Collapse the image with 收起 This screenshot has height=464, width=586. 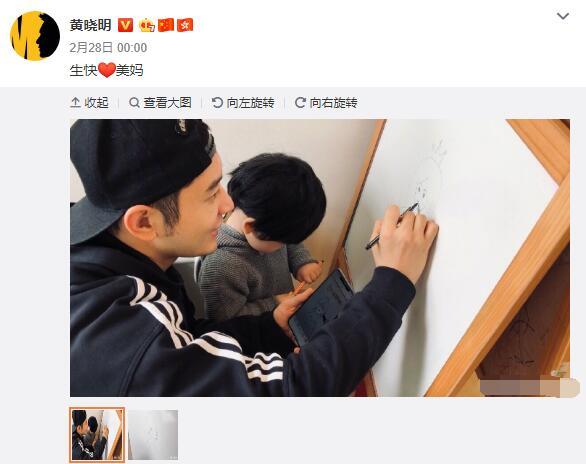[x=90, y=102]
